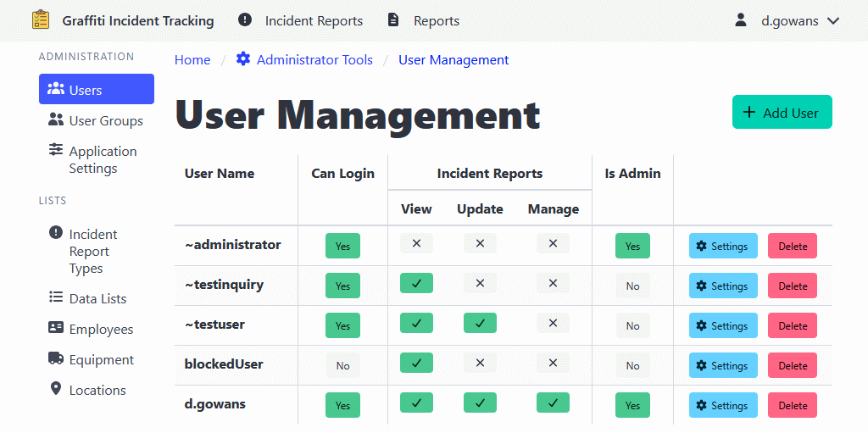Toggle Manage permission for ~testuser
Screen dimensions: 868x433
pos(553,324)
